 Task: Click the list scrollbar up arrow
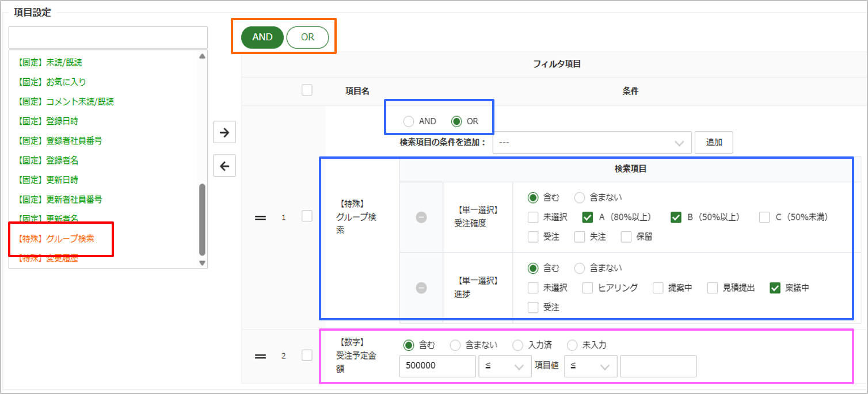pos(202,56)
